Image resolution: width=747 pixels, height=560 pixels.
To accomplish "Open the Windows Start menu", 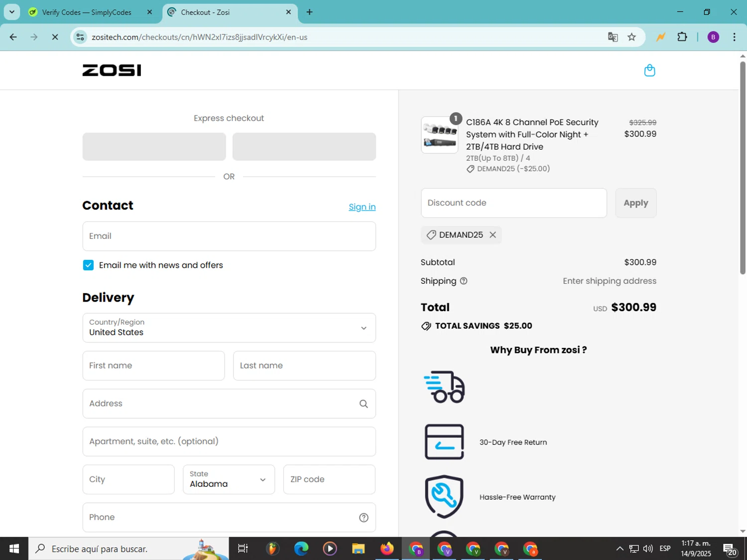I will pyautogui.click(x=14, y=549).
